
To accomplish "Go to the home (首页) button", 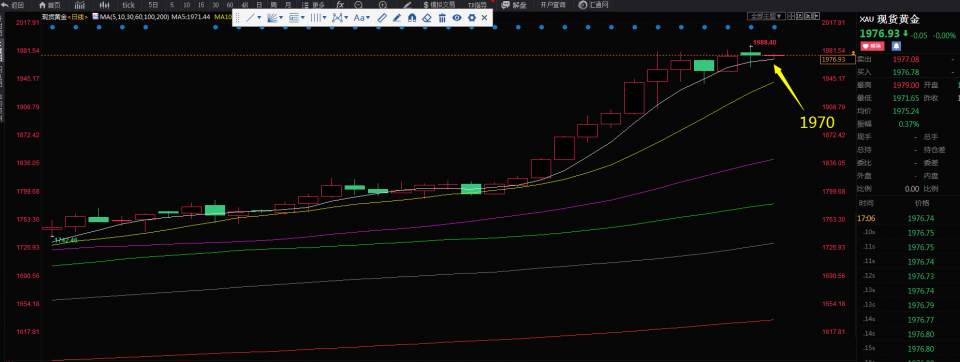I will point(49,5).
